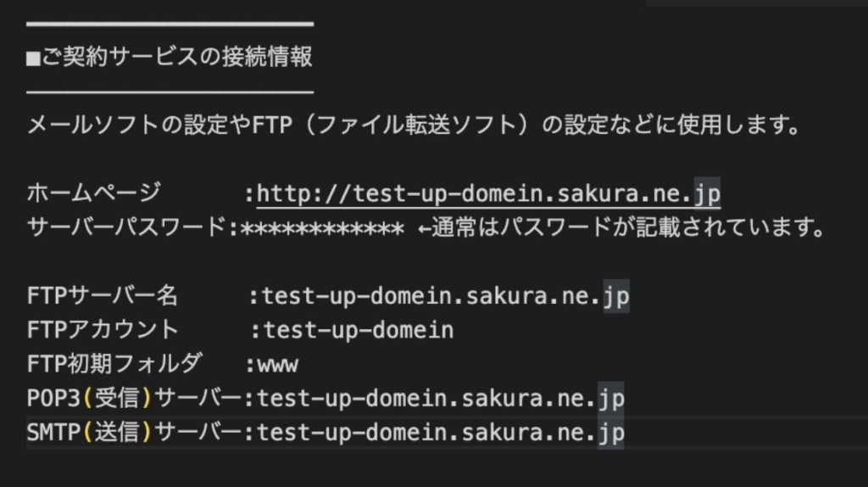Image resolution: width=868 pixels, height=487 pixels.
Task: Click the masked asterisk password text
Action: 323,229
